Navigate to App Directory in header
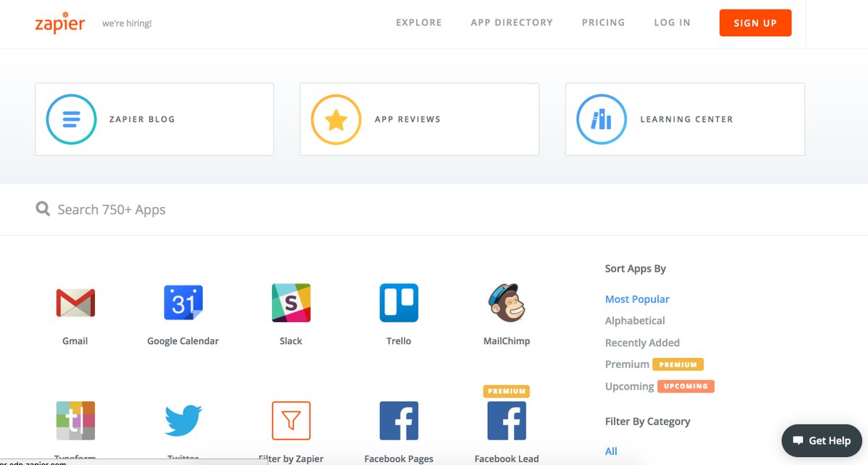Viewport: 868px width, 465px height. click(511, 22)
